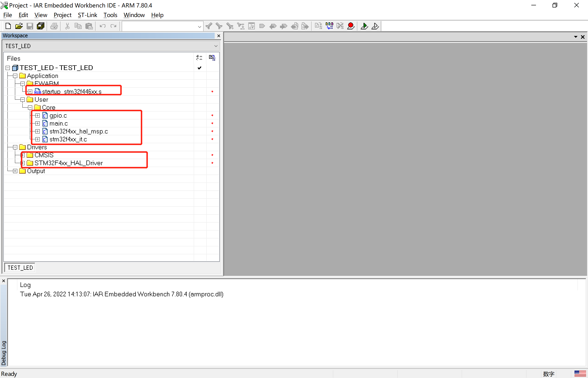
Task: Click the Save All icon
Action: (41, 26)
